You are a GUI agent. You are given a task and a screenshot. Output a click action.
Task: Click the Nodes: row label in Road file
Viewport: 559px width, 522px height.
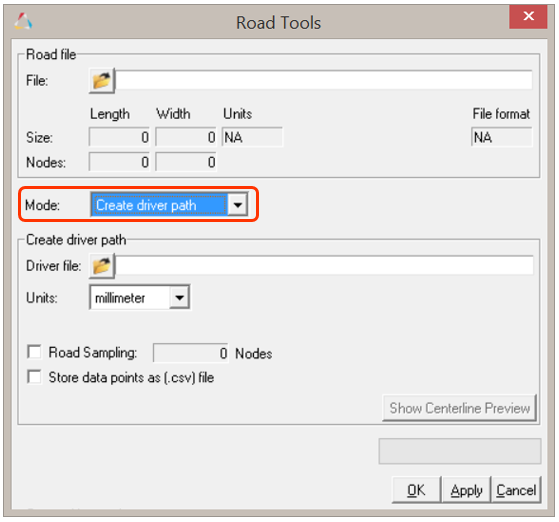coord(46,163)
